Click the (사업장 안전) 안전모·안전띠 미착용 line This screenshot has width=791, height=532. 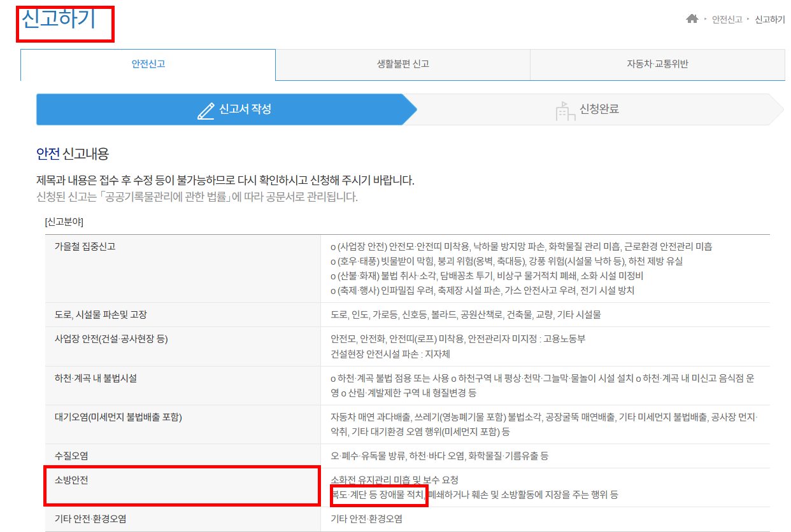(521, 247)
